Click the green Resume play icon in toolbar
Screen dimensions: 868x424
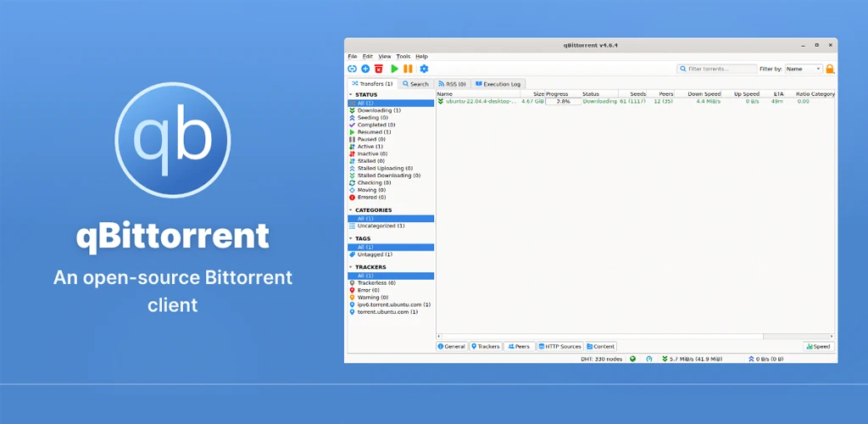[395, 69]
